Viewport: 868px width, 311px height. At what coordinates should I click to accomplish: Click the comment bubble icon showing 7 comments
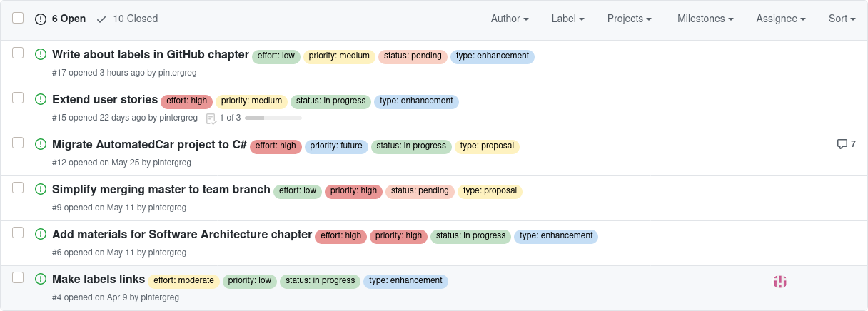coord(842,144)
